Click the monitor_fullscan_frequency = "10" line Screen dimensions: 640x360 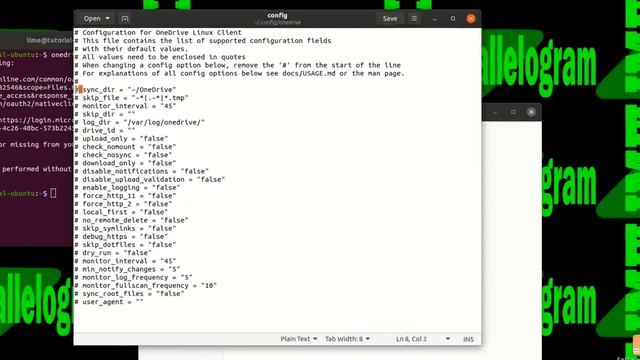[x=146, y=285]
